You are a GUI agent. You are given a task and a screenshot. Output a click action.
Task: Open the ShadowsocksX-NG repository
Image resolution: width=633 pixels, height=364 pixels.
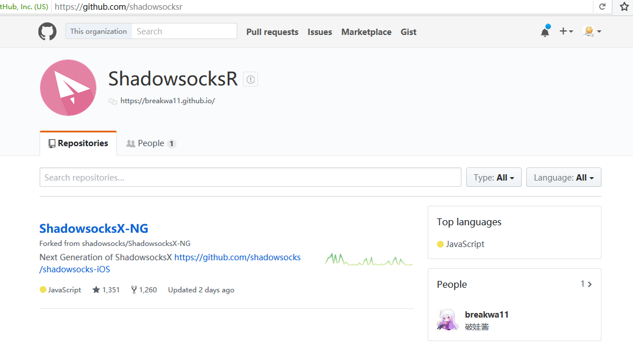pos(94,228)
